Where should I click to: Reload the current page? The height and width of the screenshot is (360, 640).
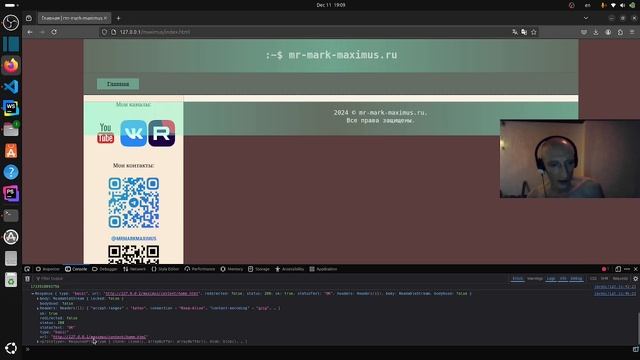click(x=54, y=32)
